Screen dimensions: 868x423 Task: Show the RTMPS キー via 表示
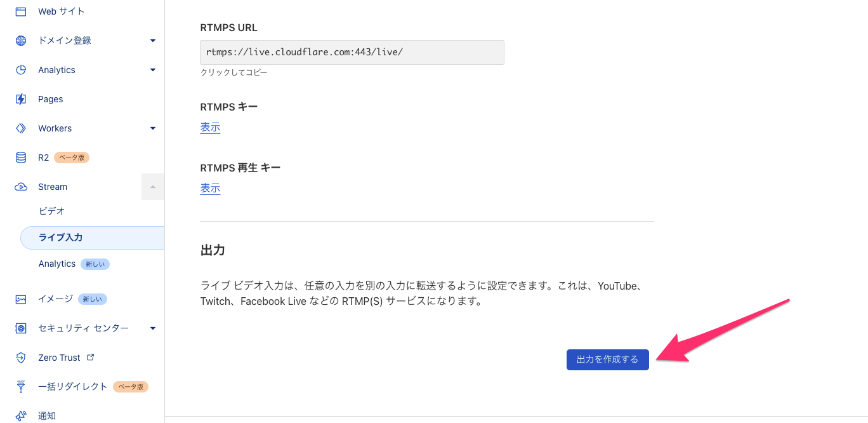210,127
